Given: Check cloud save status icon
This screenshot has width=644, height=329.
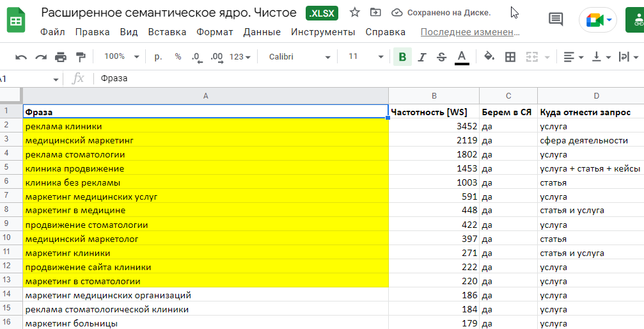Looking at the screenshot, I should [x=397, y=13].
